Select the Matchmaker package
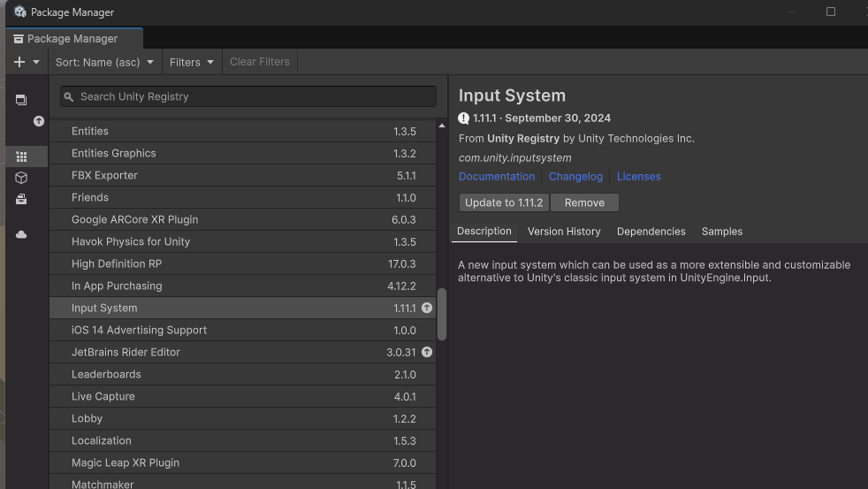This screenshot has width=868, height=489. pyautogui.click(x=242, y=482)
